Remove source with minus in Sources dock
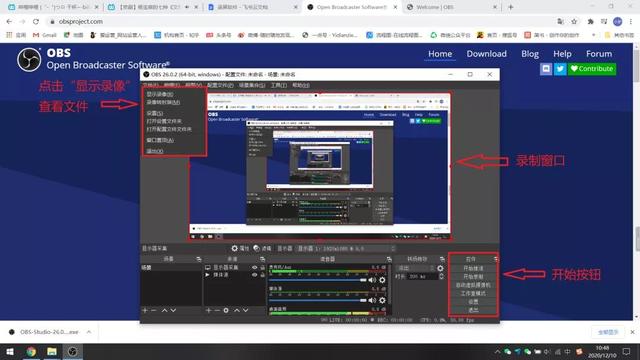The width and height of the screenshot is (640, 360). [x=217, y=311]
